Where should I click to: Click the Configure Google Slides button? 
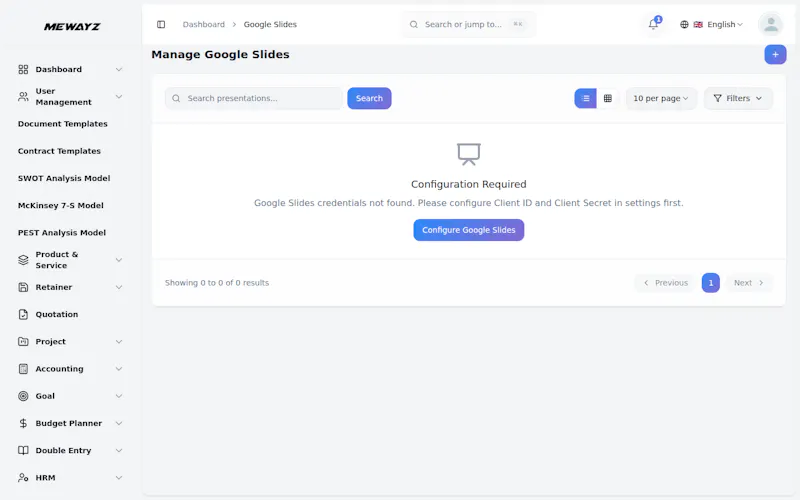point(468,230)
